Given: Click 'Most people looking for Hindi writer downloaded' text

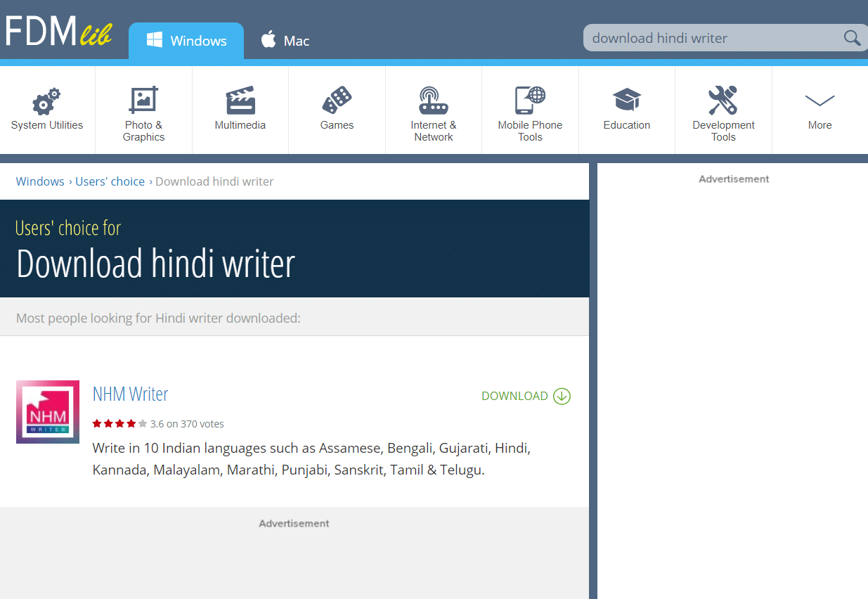Looking at the screenshot, I should [158, 318].
